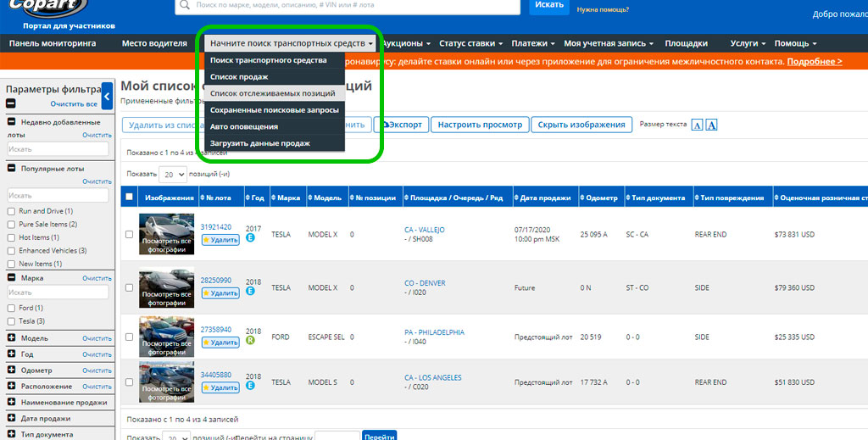This screenshot has height=440, width=868.
Task: Click Настроить просмотр button
Action: tap(480, 125)
